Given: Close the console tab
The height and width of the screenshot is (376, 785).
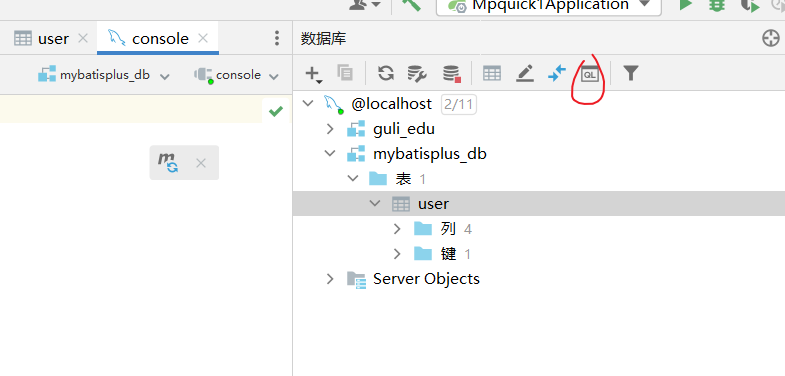Looking at the screenshot, I should [203, 39].
